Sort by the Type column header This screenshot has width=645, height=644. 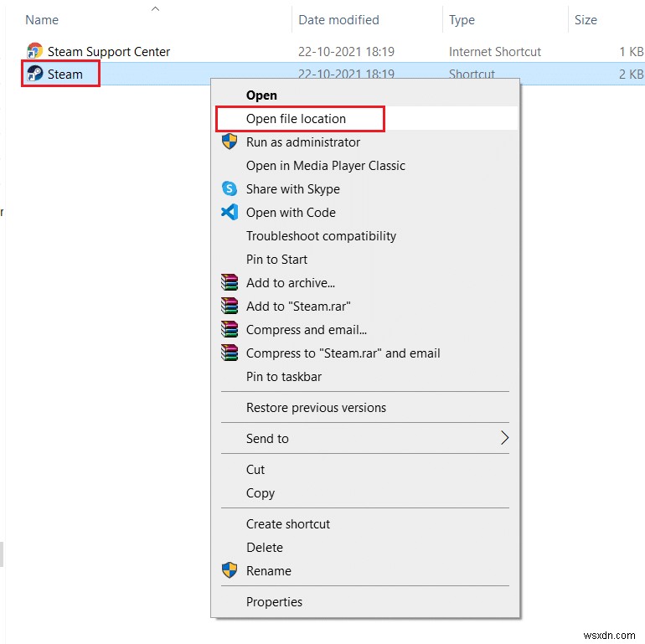462,20
